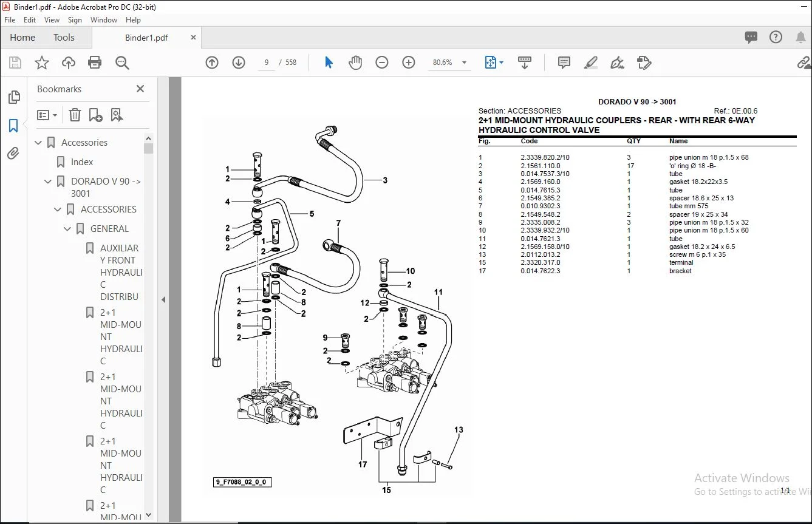Open the notifications chat icon

[751, 37]
